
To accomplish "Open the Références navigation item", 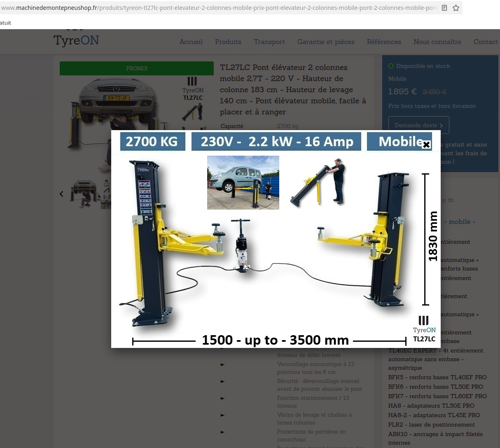I will (384, 42).
